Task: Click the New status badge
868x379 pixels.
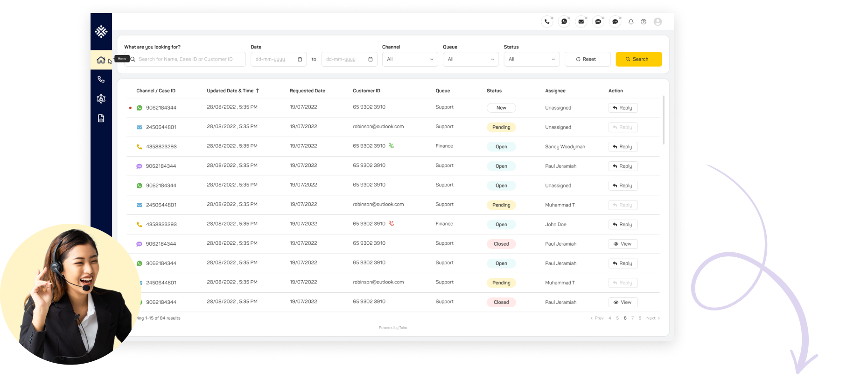Action: click(501, 108)
